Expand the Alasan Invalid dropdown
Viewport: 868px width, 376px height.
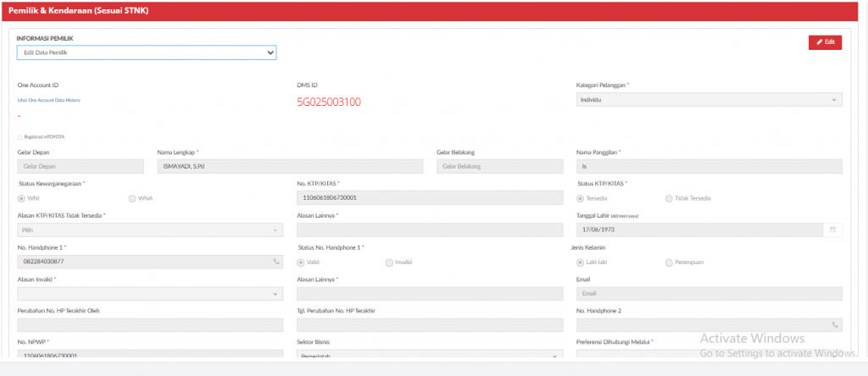point(150,294)
